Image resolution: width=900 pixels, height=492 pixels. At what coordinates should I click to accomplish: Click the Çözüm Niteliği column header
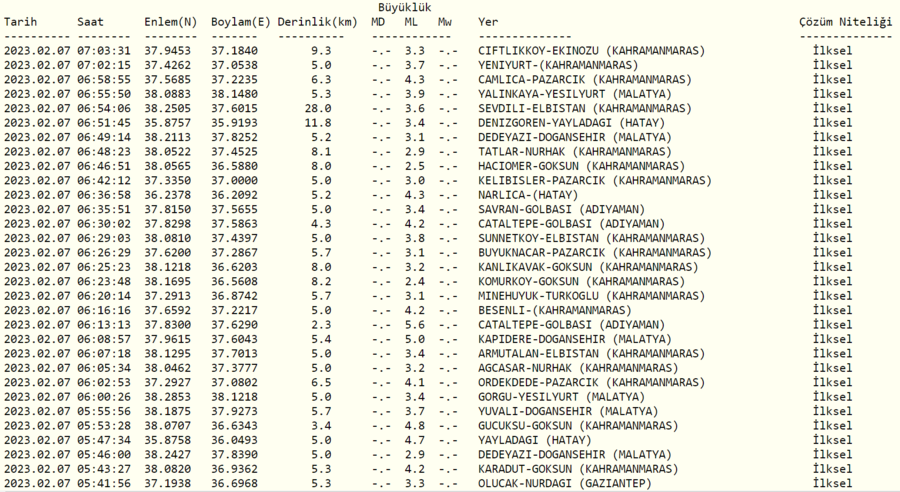pyautogui.click(x=844, y=21)
